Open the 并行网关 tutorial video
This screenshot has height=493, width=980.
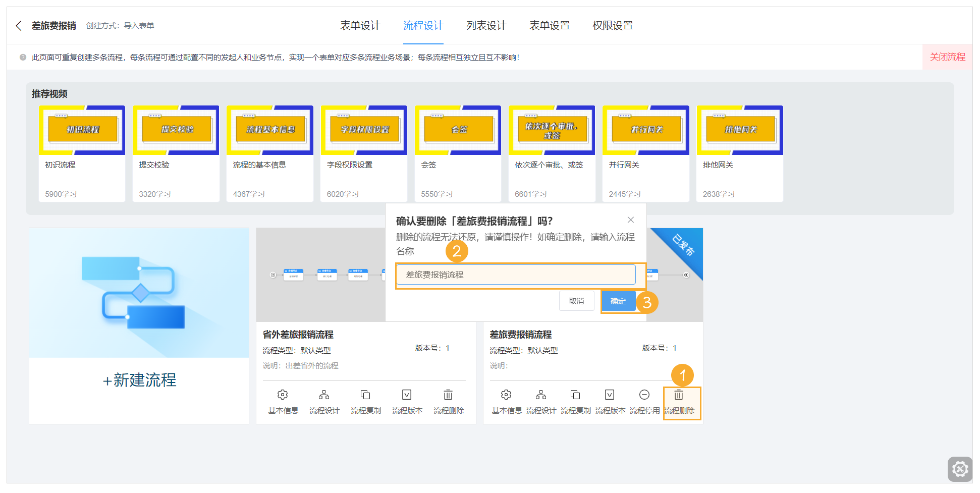pos(645,130)
